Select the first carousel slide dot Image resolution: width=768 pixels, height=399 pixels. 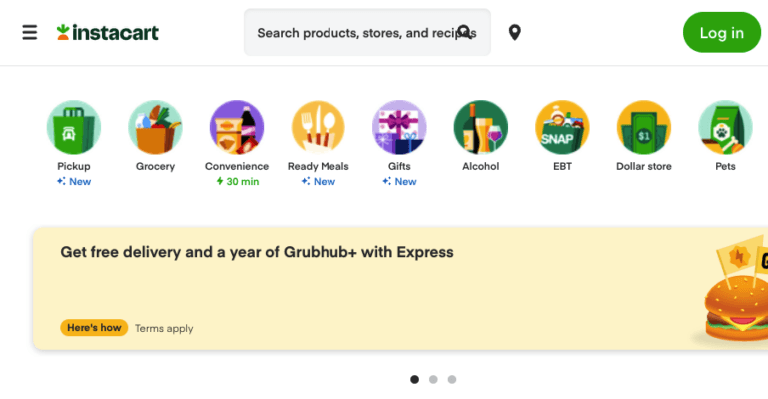414,379
